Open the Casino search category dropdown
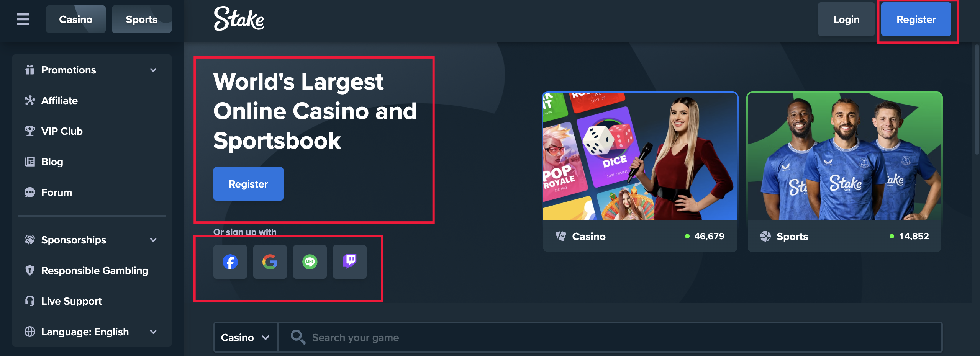Viewport: 980px width, 356px height. click(x=246, y=337)
